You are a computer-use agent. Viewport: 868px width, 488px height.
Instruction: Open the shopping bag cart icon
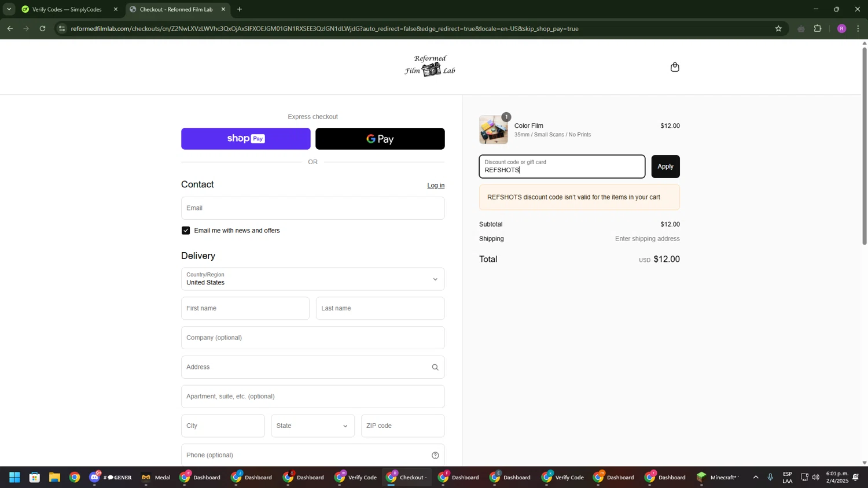point(675,67)
